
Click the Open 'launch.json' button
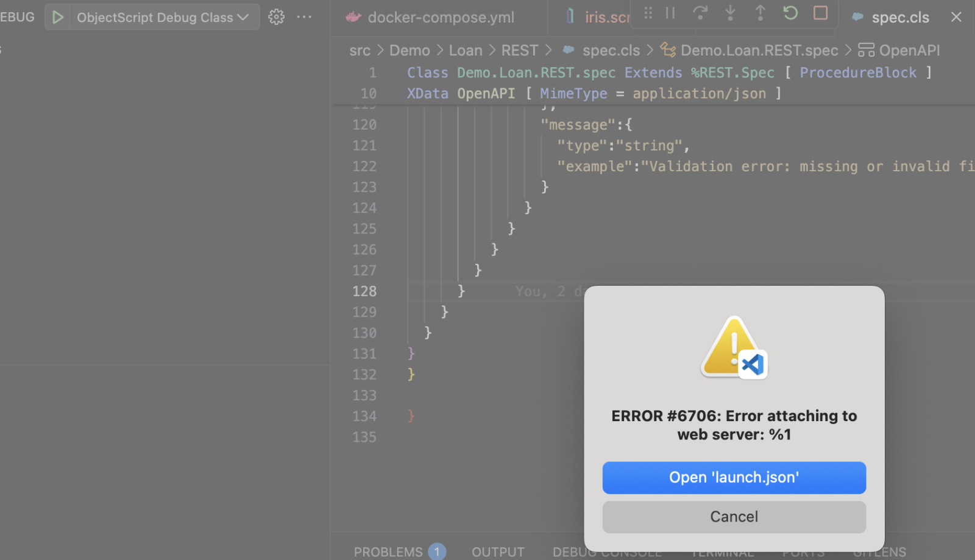(734, 477)
